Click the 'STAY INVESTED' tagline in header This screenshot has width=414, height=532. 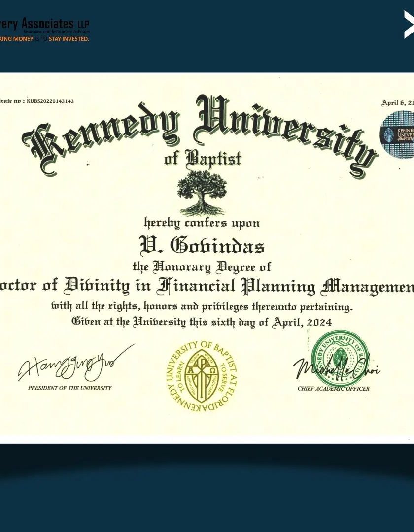tap(69, 39)
